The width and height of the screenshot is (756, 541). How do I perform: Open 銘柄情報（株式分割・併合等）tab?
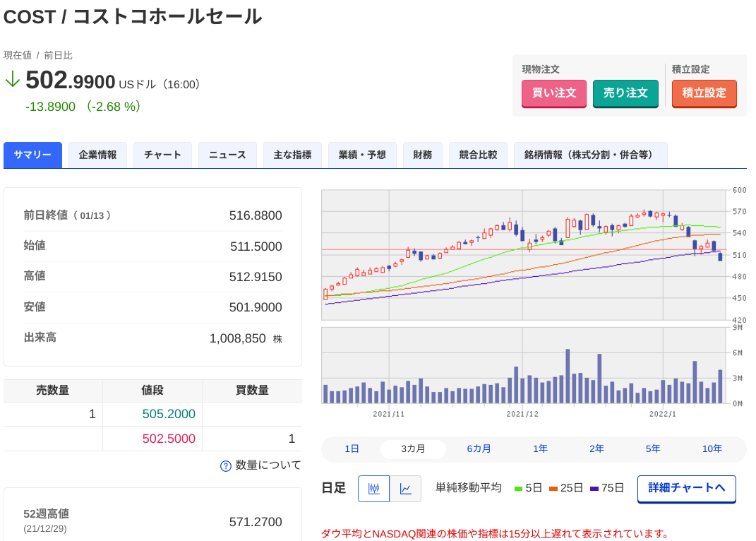591,155
